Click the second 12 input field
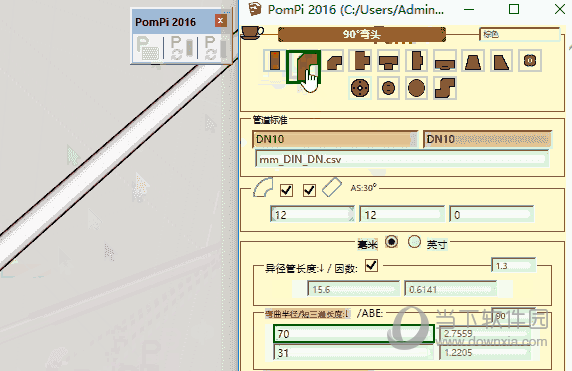The height and width of the screenshot is (371, 572). click(x=402, y=214)
